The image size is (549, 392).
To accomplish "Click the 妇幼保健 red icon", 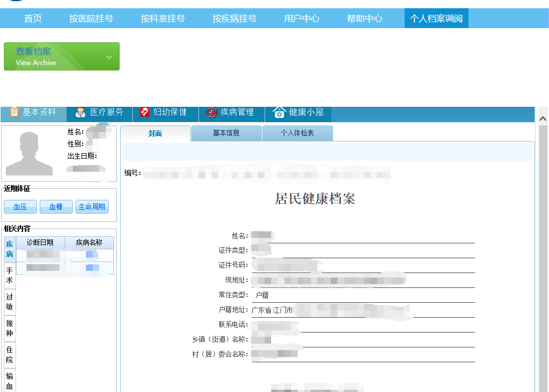I will (144, 112).
